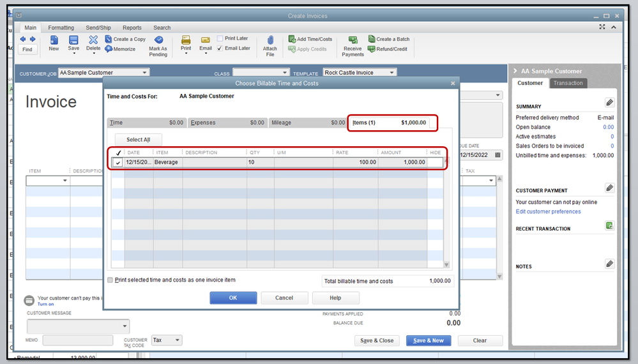This screenshot has width=638, height=364.
Task: Open Customer:Job dropdown
Action: click(144, 72)
